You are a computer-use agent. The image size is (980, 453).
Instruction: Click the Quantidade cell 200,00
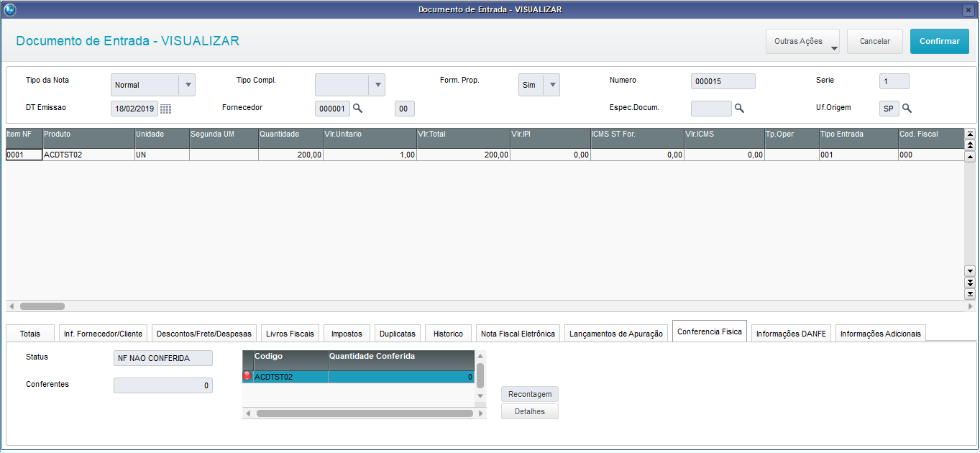[x=290, y=155]
